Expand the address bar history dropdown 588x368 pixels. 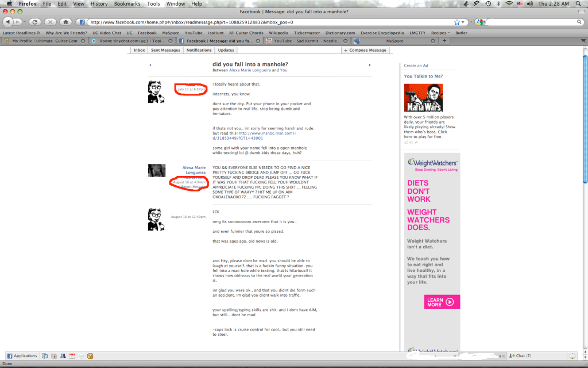tap(463, 22)
